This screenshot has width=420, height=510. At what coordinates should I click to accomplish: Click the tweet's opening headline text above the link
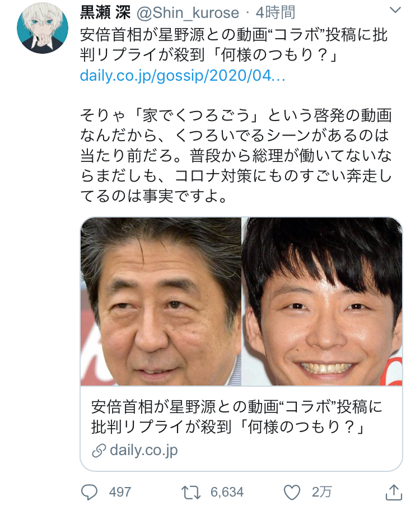point(234,45)
